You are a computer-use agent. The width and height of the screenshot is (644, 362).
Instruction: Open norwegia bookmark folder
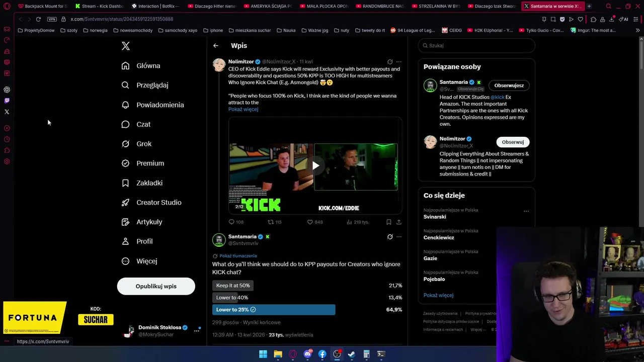tap(95, 30)
